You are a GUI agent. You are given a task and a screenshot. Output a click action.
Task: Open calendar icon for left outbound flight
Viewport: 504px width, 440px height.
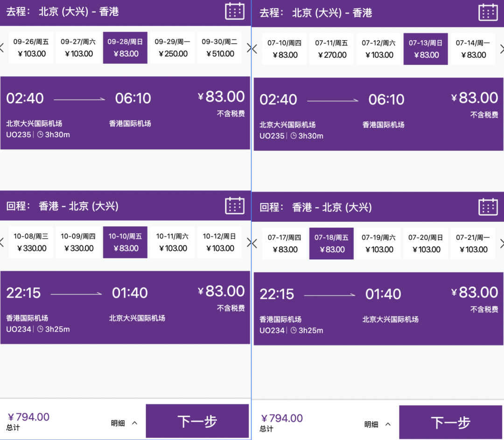[235, 11]
